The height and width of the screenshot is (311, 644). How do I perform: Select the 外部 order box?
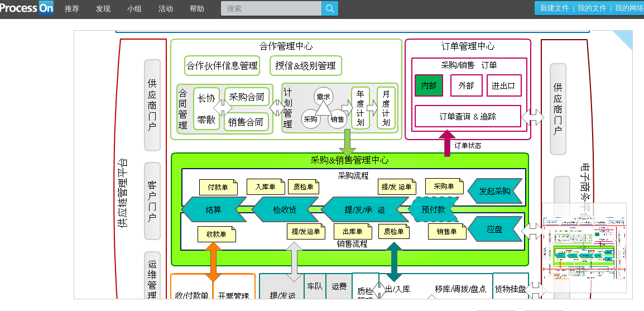[x=466, y=85]
